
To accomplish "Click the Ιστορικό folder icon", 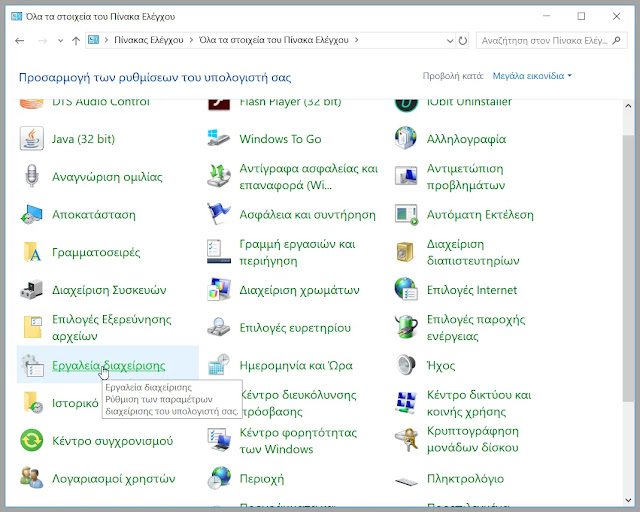I will pyautogui.click(x=33, y=403).
